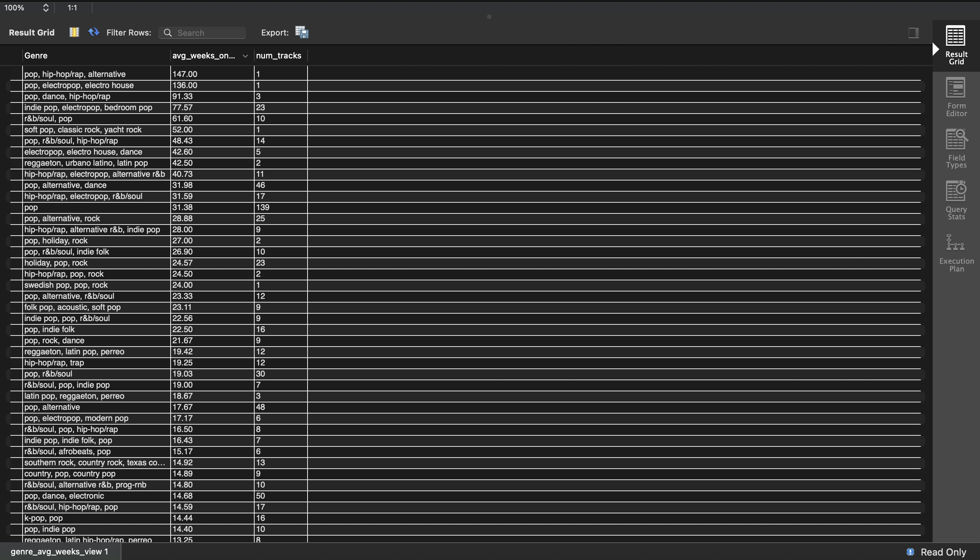This screenshot has width=980, height=560.
Task: Select the row for 'swedish pop, pop, rock'
Action: tap(66, 285)
